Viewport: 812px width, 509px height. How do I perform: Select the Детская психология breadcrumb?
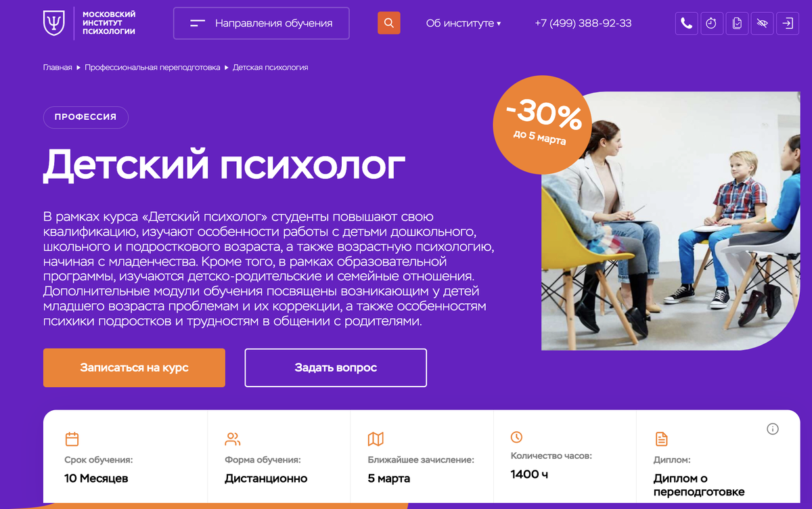coord(271,68)
